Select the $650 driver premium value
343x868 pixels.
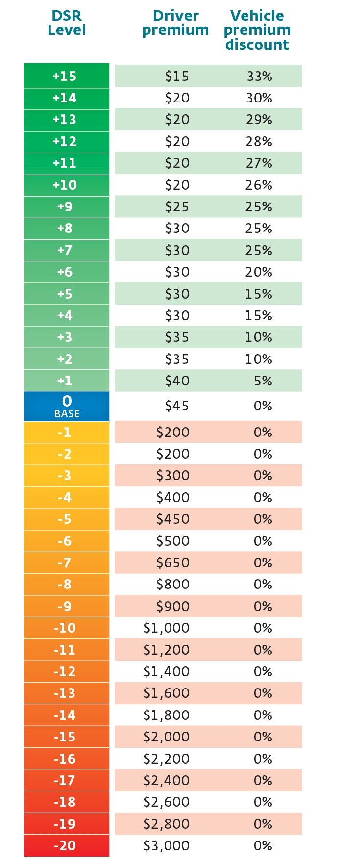coord(172,562)
